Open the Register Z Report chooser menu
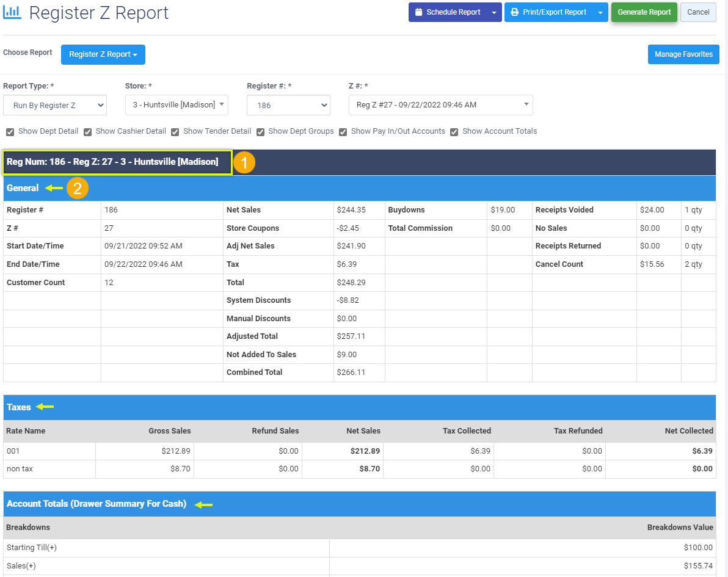 pos(103,54)
